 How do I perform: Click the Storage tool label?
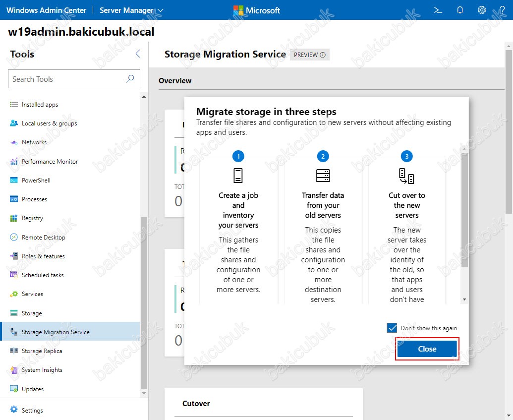32,313
